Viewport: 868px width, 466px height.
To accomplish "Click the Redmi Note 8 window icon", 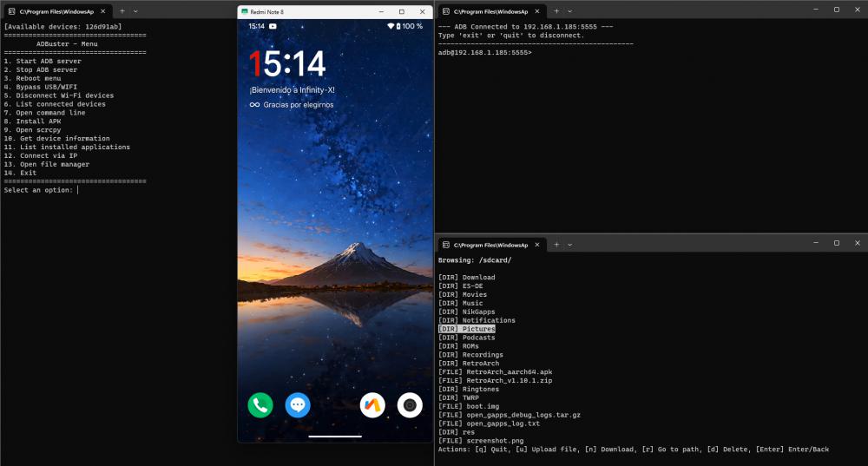I will pyautogui.click(x=245, y=11).
